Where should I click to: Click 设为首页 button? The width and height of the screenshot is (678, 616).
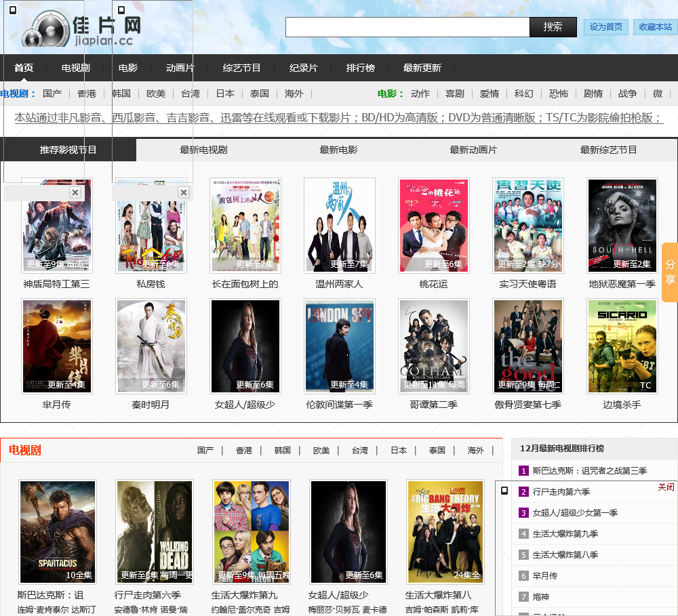point(605,27)
